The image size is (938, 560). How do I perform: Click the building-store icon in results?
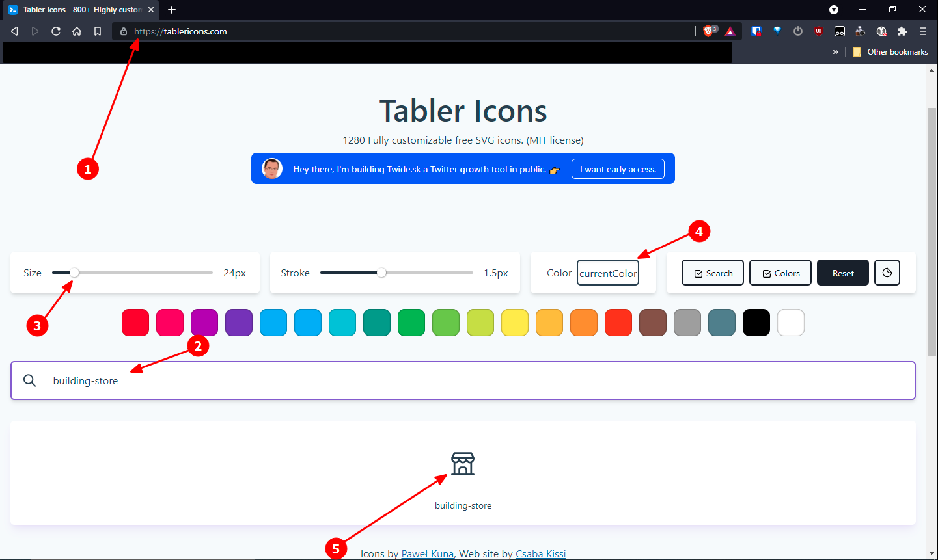coord(463,464)
